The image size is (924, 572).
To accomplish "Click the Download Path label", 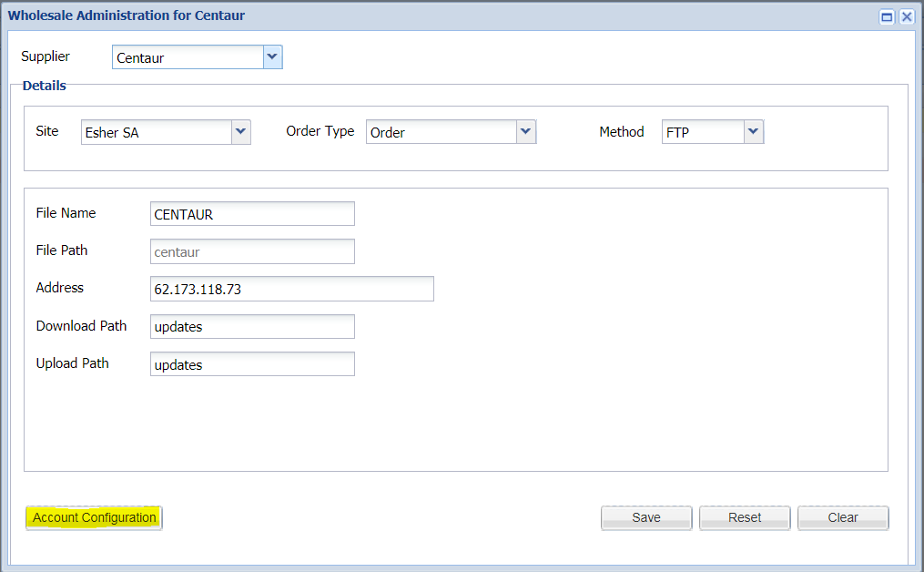I will click(81, 325).
